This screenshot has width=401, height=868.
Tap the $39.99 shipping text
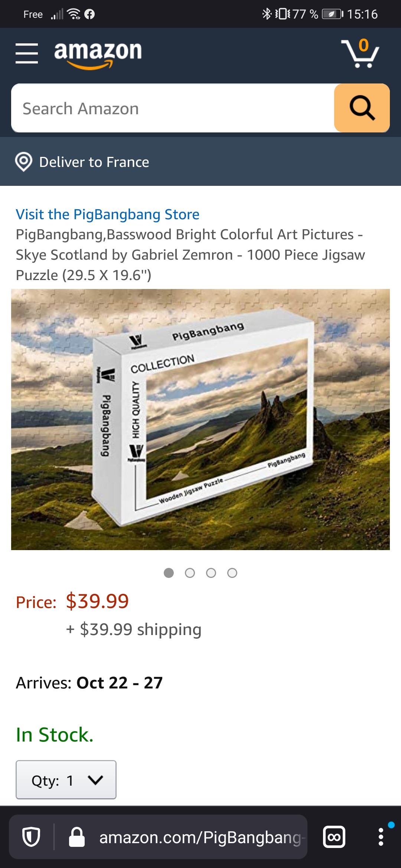[134, 629]
